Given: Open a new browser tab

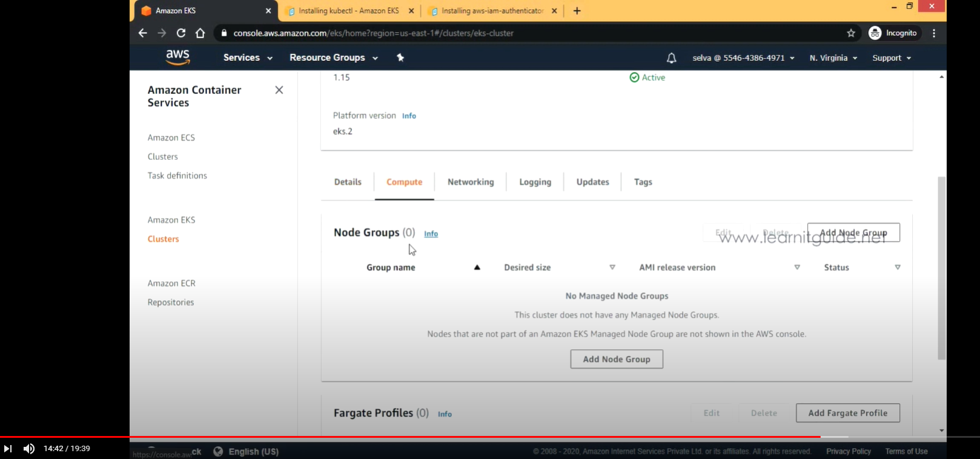Looking at the screenshot, I should pyautogui.click(x=577, y=11).
